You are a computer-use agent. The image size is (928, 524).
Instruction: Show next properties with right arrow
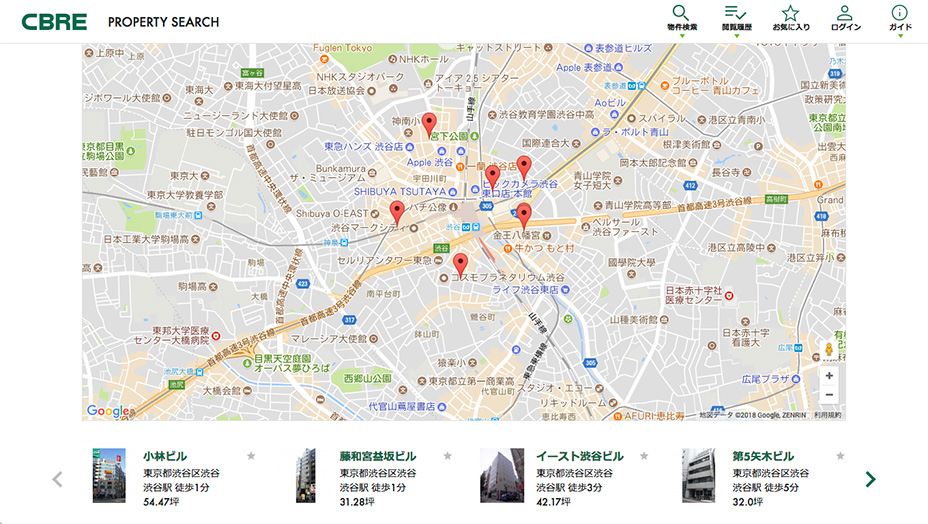click(x=871, y=479)
